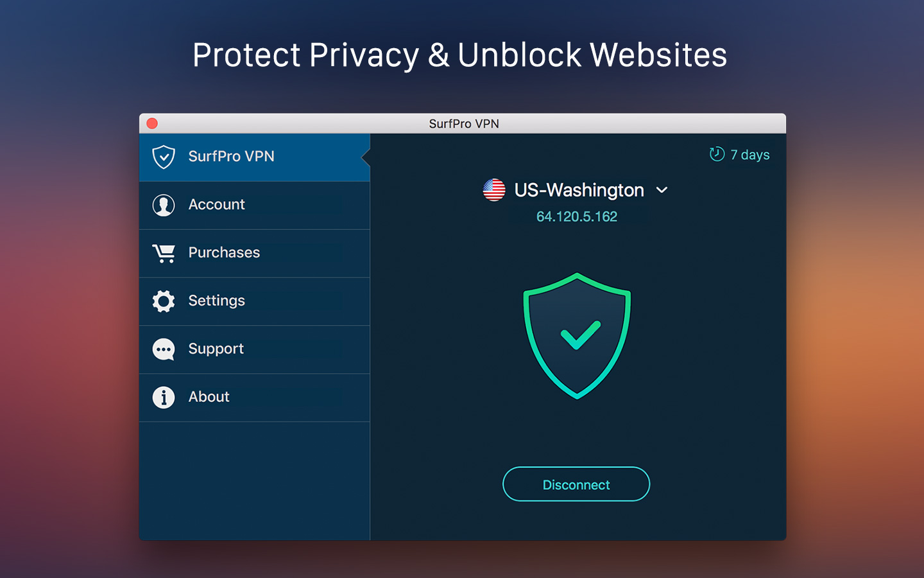Click the 7 days remaining label
This screenshot has width=924, height=578.
[x=749, y=155]
